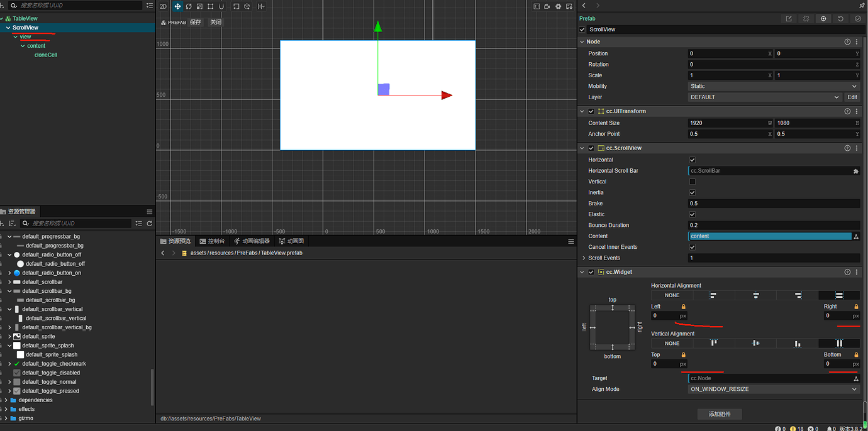
Task: Expand the Scroll Events section
Action: click(x=584, y=258)
